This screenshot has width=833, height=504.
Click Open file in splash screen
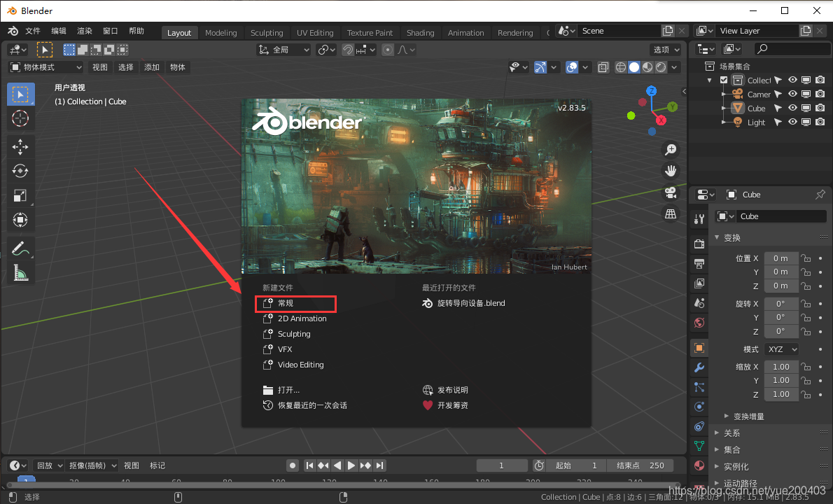[x=281, y=391]
